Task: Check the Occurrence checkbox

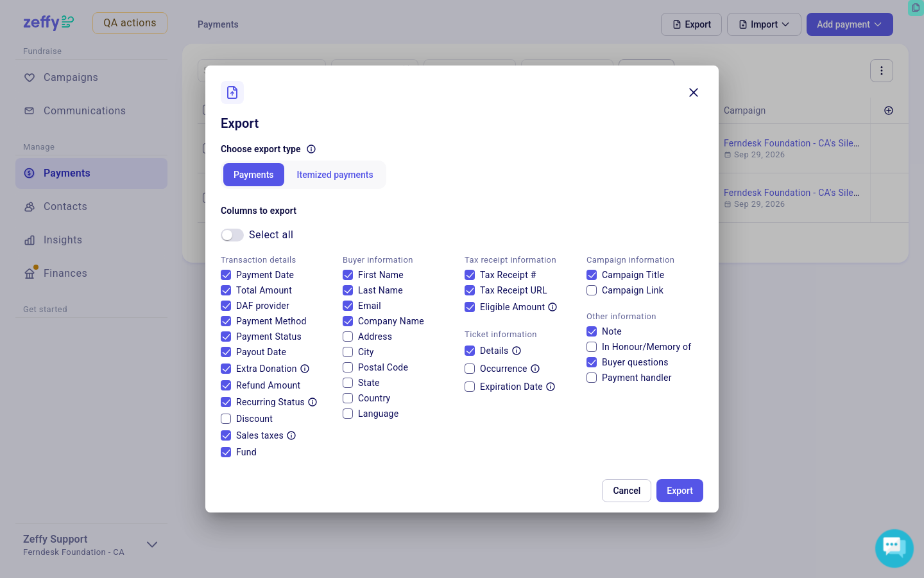Action: click(x=470, y=369)
